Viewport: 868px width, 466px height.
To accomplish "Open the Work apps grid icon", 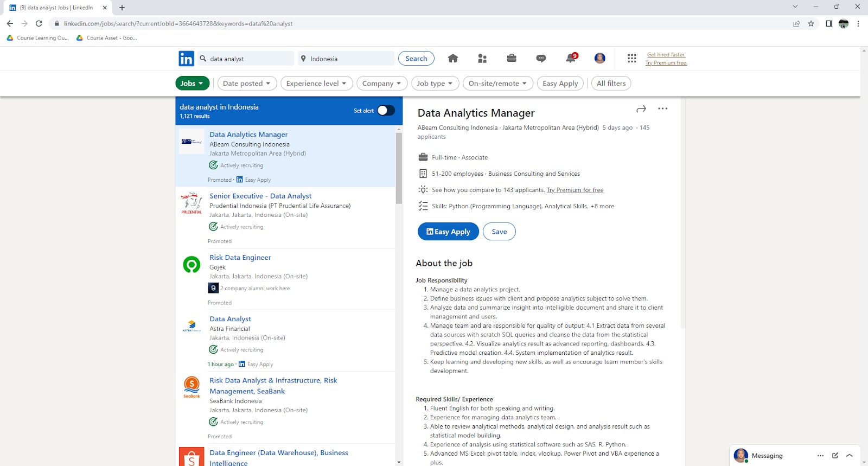I will pyautogui.click(x=632, y=59).
